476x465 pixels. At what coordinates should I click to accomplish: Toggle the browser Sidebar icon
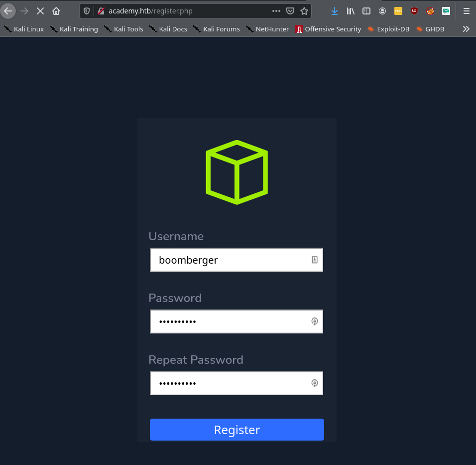366,10
